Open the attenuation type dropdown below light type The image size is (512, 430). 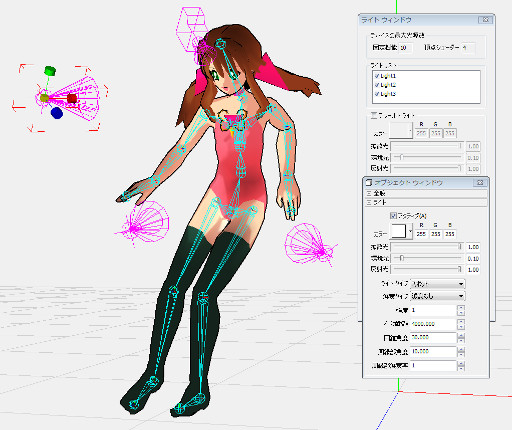click(438, 296)
